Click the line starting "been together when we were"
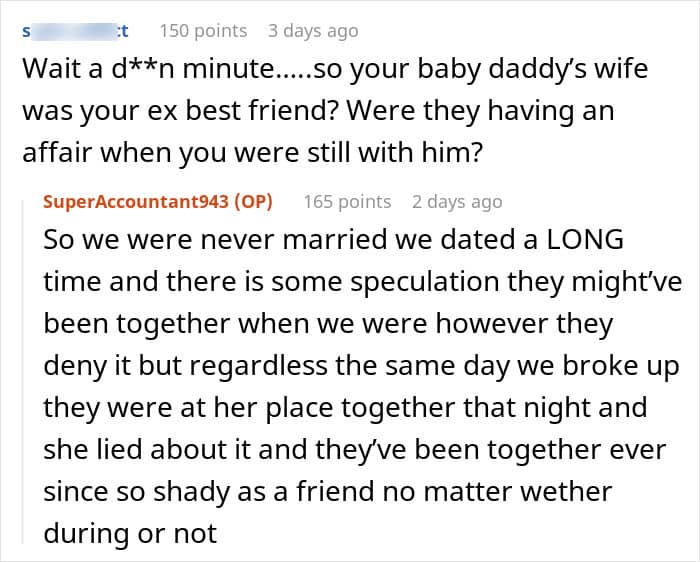This screenshot has height=562, width=700. [x=328, y=324]
